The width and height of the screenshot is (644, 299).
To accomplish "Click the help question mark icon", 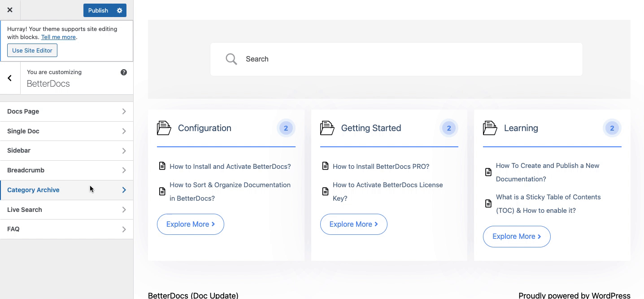I will pos(124,72).
